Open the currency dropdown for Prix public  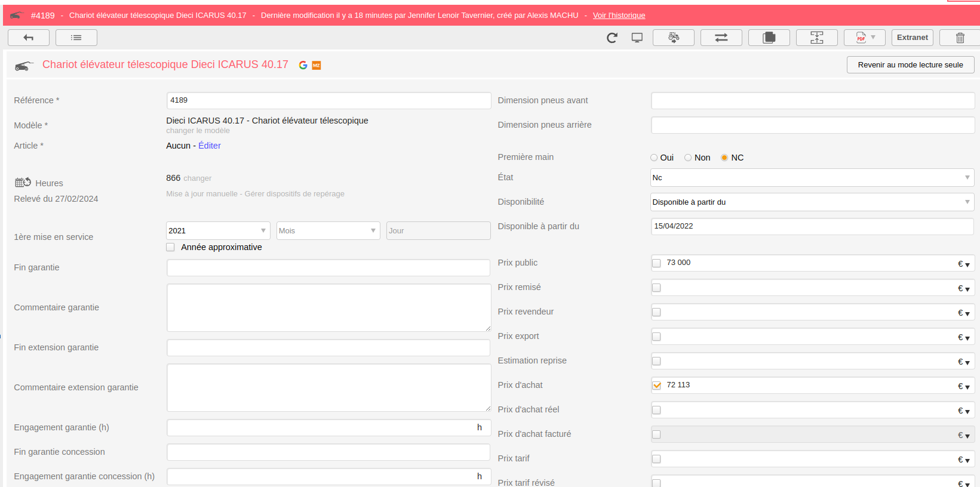964,264
